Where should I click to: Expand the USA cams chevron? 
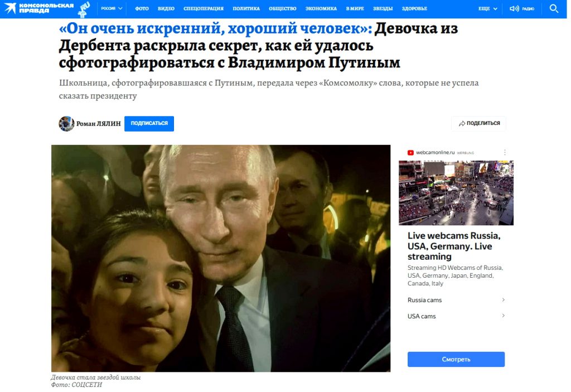point(504,316)
